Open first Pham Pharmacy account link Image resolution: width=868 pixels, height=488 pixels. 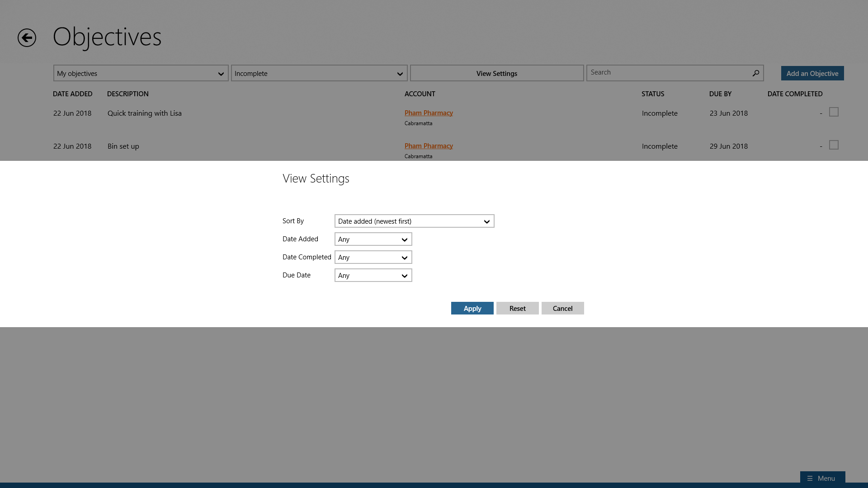428,113
